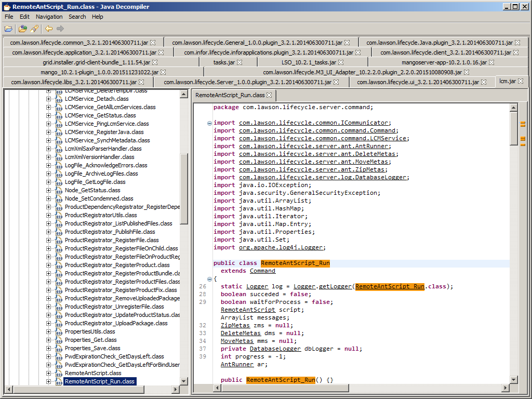Image resolution: width=532 pixels, height=399 pixels.
Task: Click the Open File toolbar icon
Action: tap(9, 29)
